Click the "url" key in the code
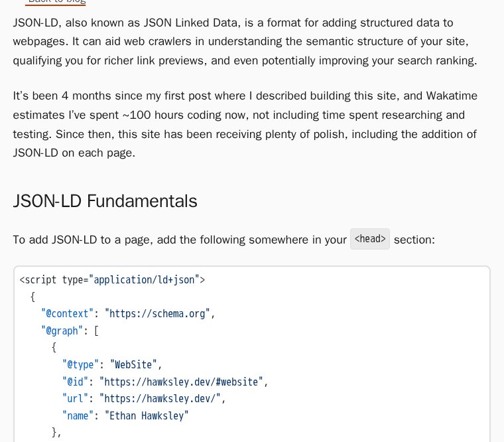 point(75,399)
